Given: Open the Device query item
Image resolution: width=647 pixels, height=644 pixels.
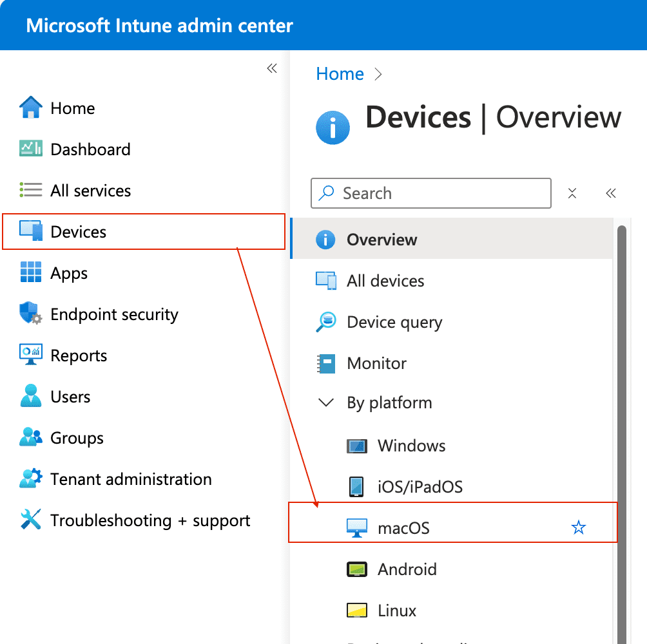Looking at the screenshot, I should click(x=394, y=322).
